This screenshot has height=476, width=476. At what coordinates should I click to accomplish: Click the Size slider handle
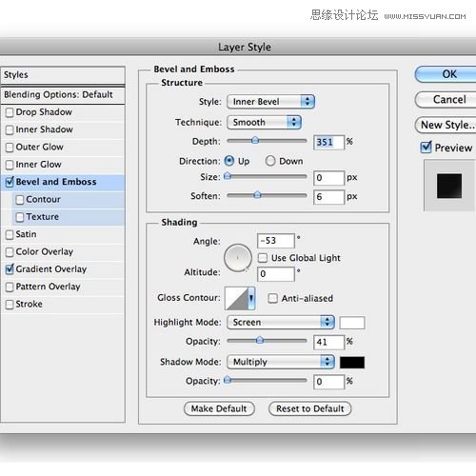[x=228, y=176]
